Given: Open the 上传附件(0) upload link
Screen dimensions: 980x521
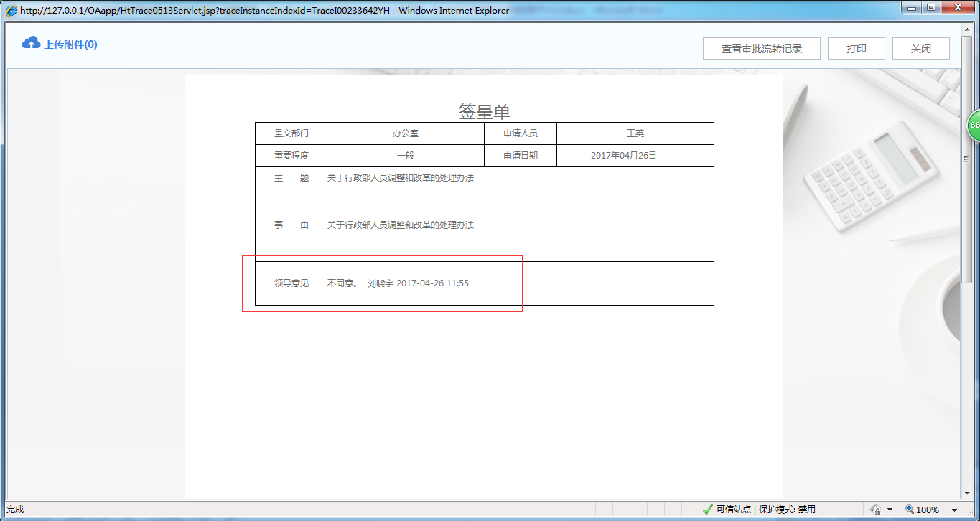Looking at the screenshot, I should (70, 44).
